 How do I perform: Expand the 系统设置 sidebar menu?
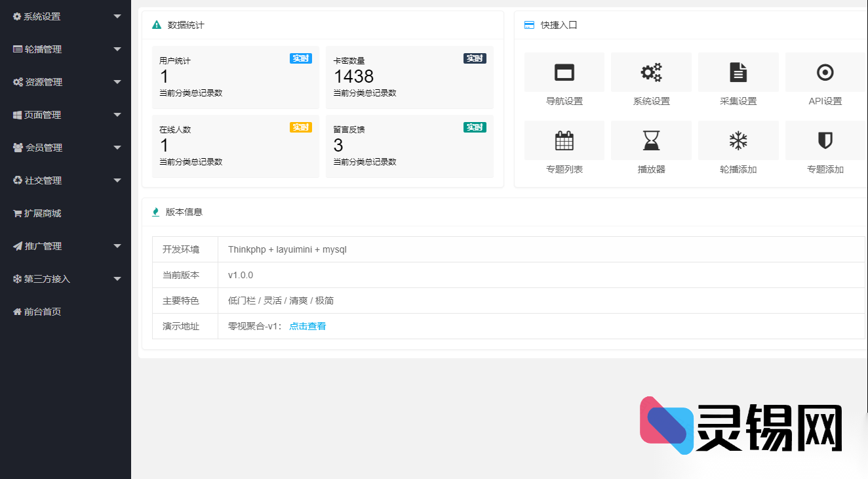[66, 16]
